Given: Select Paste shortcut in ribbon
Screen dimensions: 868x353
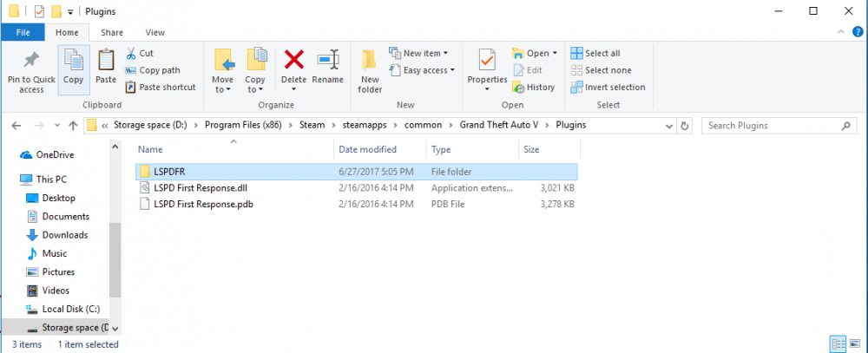Looking at the screenshot, I should (x=161, y=87).
